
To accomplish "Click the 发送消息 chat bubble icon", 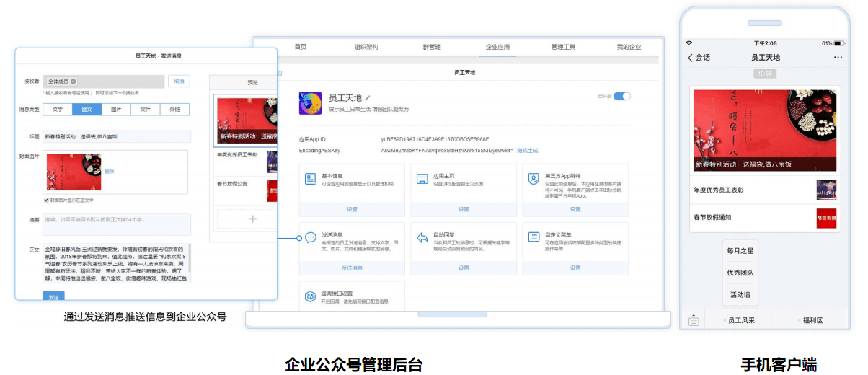I will (x=311, y=237).
